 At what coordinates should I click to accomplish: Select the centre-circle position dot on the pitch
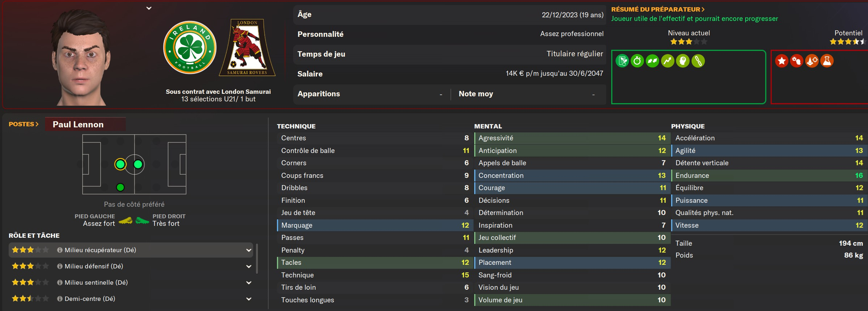point(138,165)
